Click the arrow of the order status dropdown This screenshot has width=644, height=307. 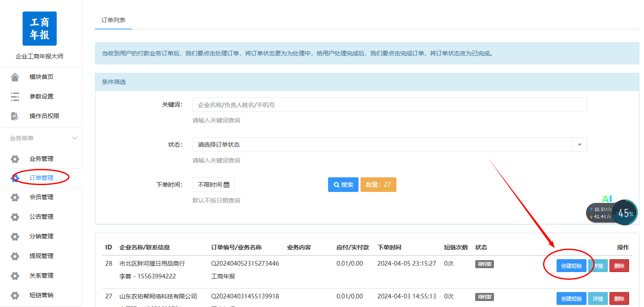click(x=580, y=145)
